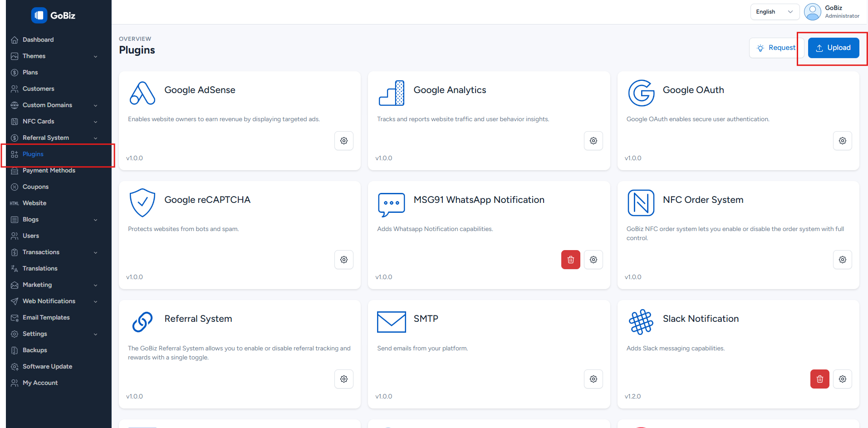Click the Google Analytics logo icon
Viewport: 868px width, 428px height.
click(x=392, y=93)
